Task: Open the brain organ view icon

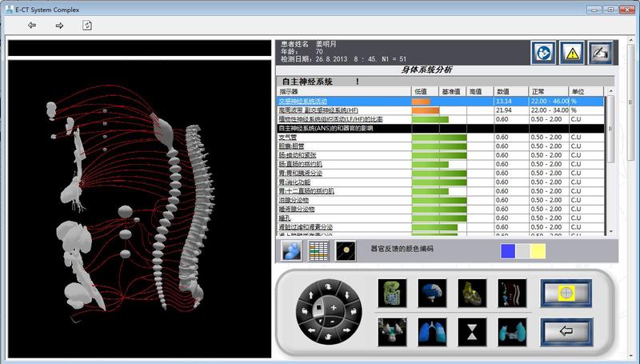Action: coord(430,293)
